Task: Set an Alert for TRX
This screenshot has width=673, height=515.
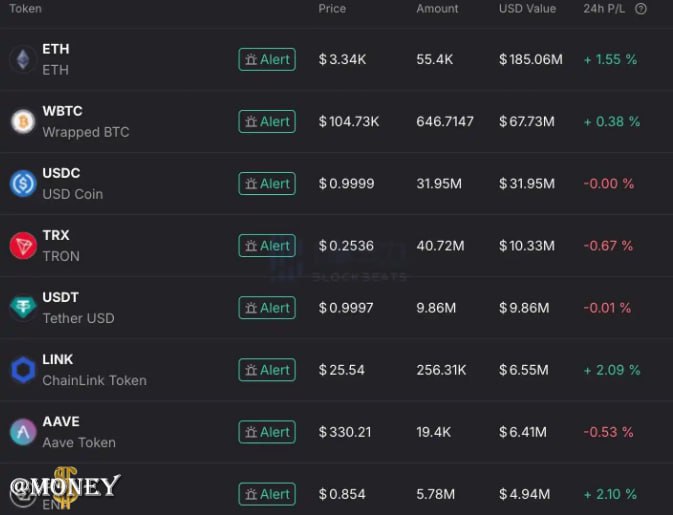Action: coord(267,246)
